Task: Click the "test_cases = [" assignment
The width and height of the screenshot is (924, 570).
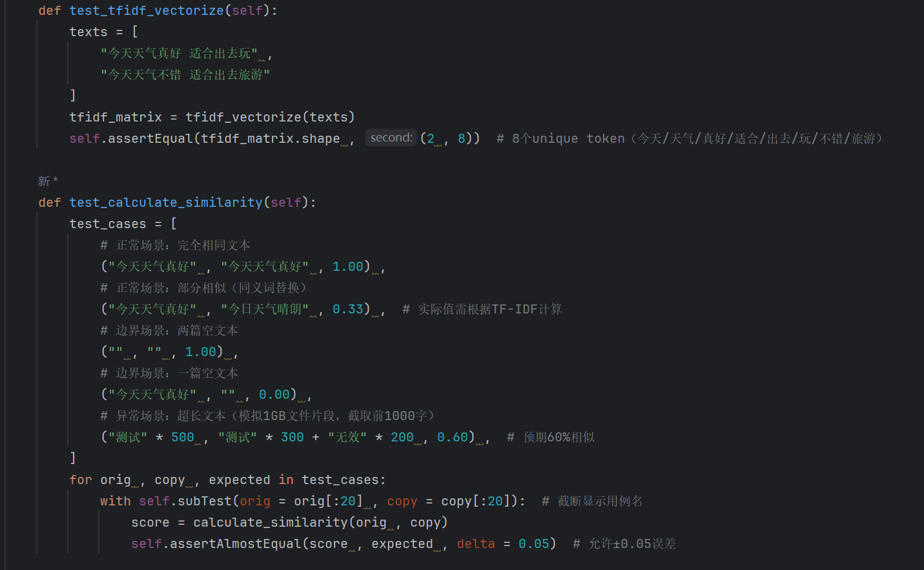Action: [123, 224]
